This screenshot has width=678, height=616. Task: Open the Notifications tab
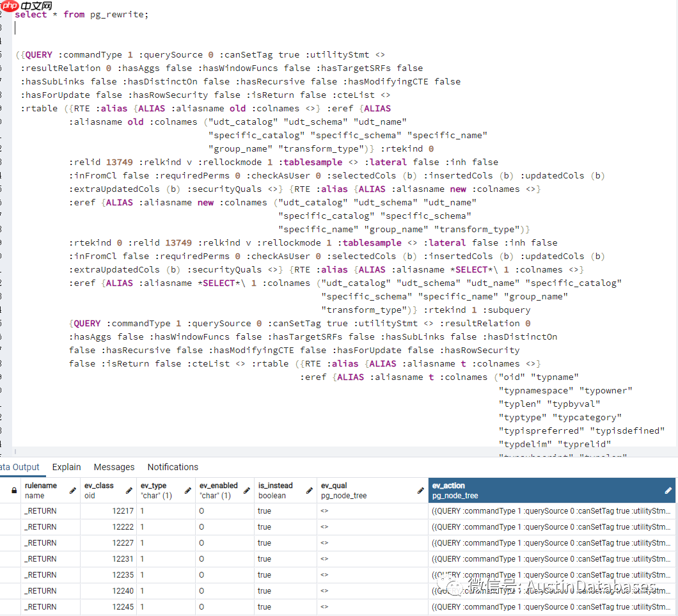pos(173,467)
